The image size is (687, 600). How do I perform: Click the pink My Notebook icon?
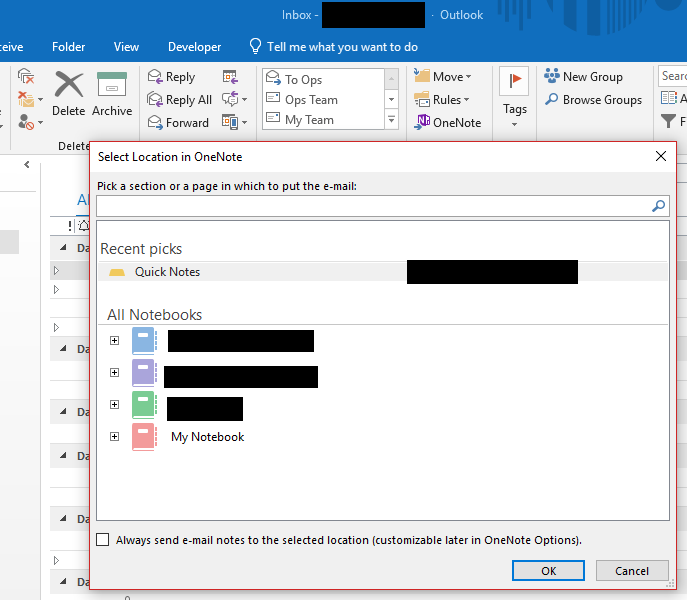click(144, 437)
